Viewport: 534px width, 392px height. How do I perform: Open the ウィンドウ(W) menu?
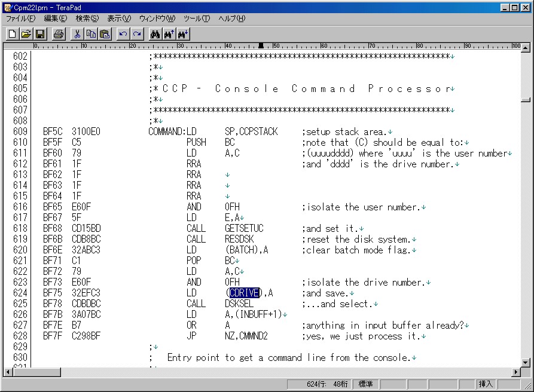point(157,19)
